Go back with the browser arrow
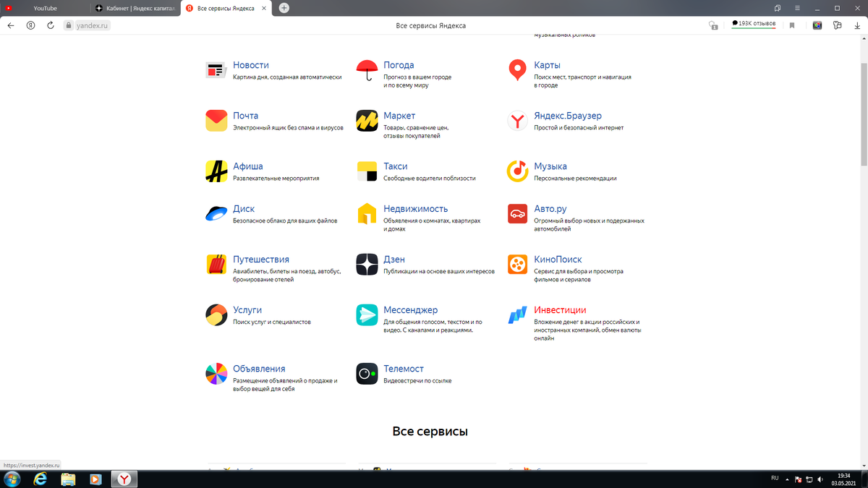This screenshot has width=868, height=488. coord(11,25)
